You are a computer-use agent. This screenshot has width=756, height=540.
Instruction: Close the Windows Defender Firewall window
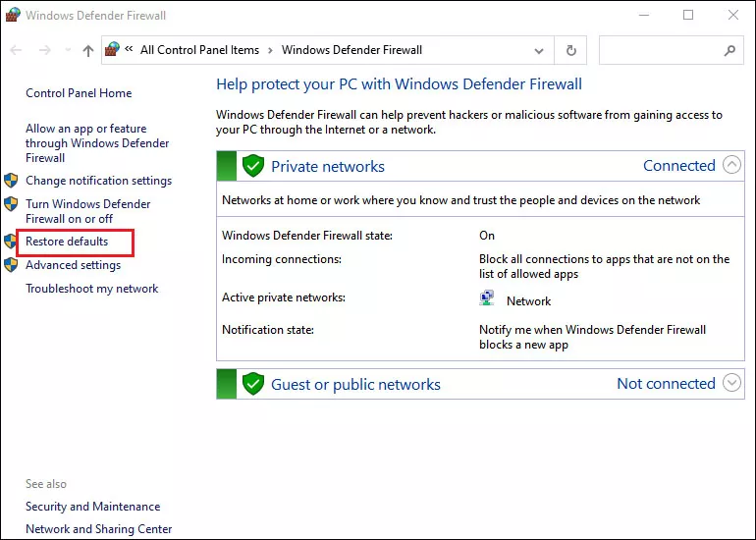(x=733, y=15)
